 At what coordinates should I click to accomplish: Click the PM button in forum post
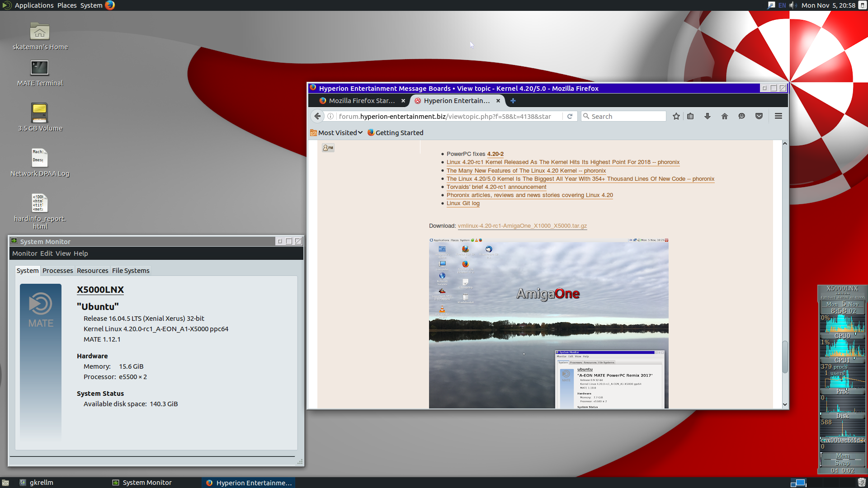coord(328,148)
